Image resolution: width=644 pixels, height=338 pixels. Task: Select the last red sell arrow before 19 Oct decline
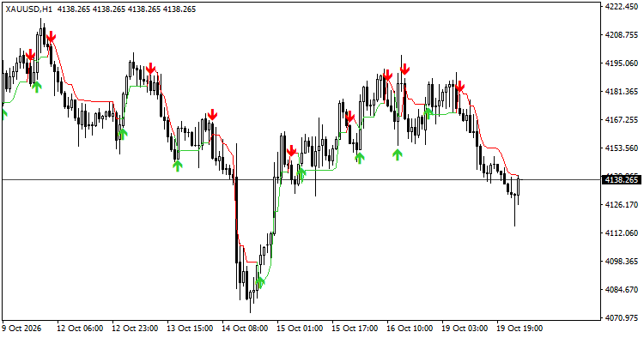pyautogui.click(x=459, y=86)
